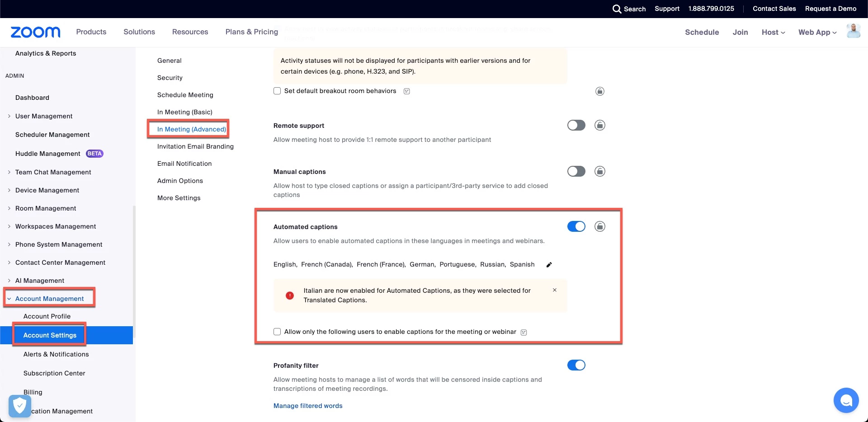Click the BETA badge on Huddle Management

[94, 154]
